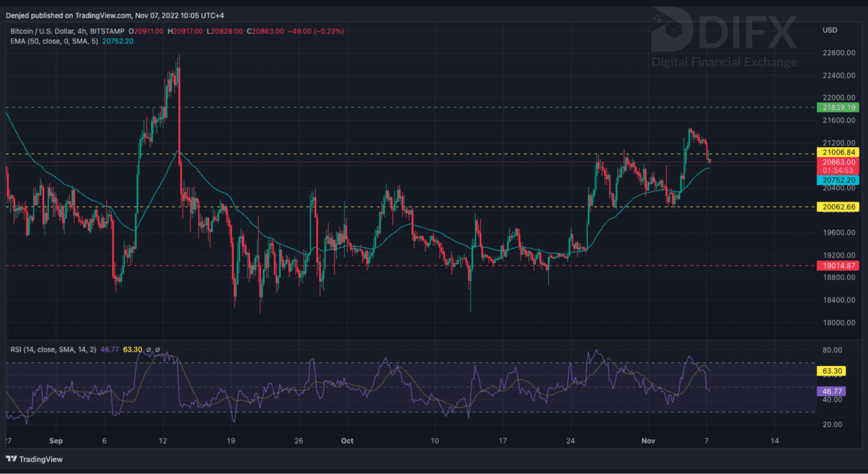
Task: Click the Nov label on time axis
Action: tap(648, 441)
